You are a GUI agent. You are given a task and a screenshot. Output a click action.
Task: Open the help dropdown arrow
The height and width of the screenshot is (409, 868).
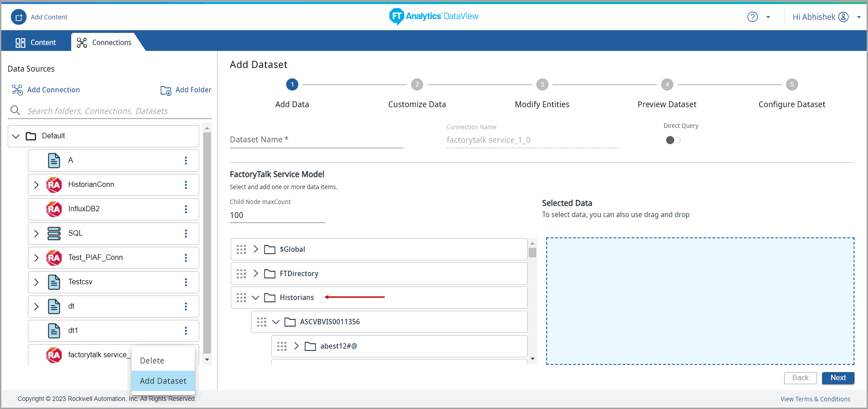768,18
